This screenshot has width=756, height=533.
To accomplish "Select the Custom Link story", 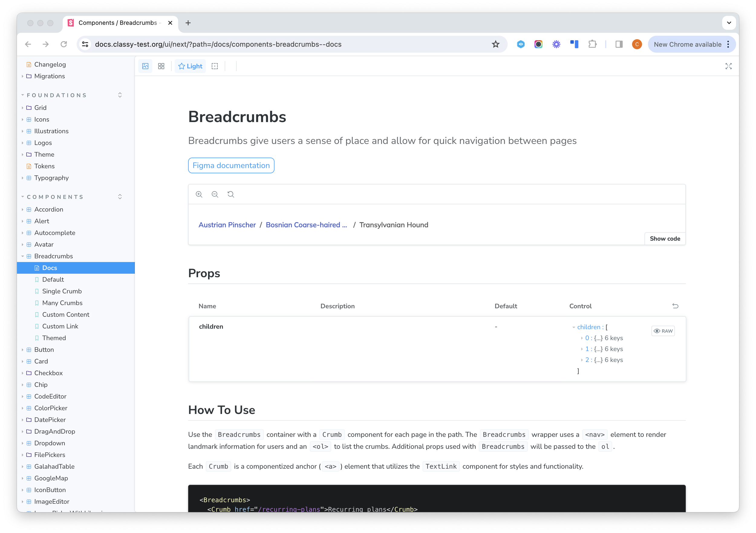I will (x=60, y=326).
